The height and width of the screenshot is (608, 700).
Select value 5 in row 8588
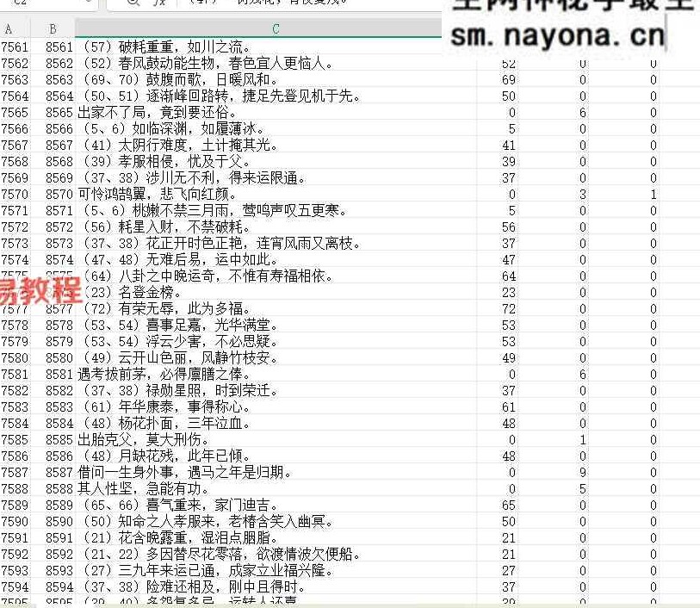[x=583, y=489]
